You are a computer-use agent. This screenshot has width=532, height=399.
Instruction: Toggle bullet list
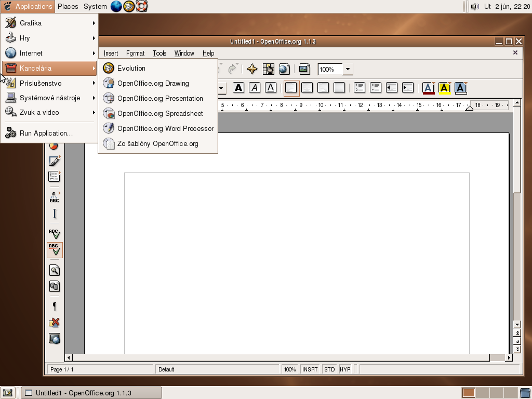point(375,88)
